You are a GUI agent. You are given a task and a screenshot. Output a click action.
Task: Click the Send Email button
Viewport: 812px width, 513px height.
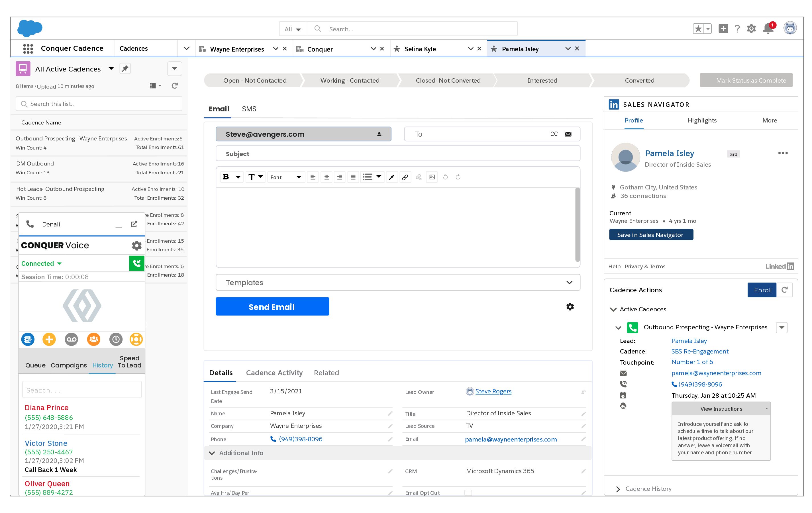272,306
